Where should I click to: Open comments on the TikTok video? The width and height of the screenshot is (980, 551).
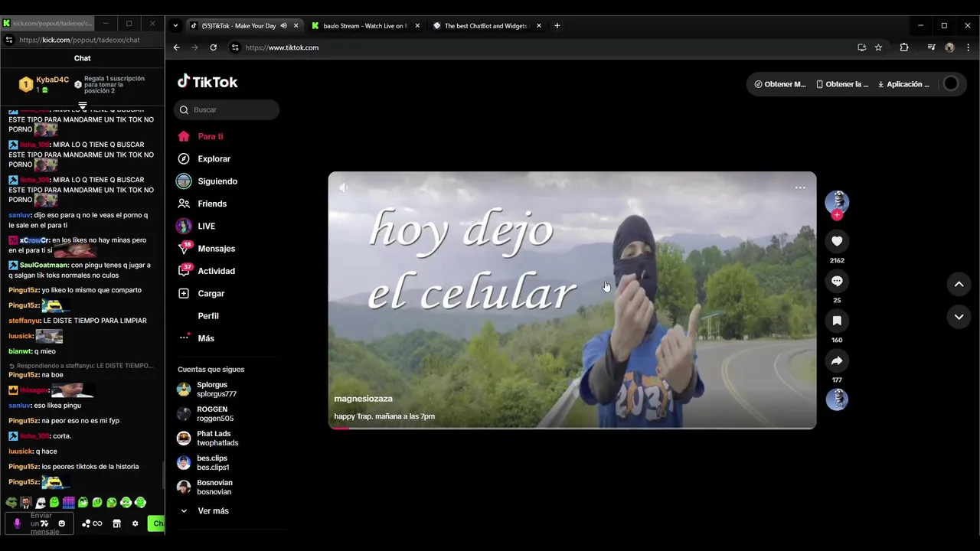(837, 281)
